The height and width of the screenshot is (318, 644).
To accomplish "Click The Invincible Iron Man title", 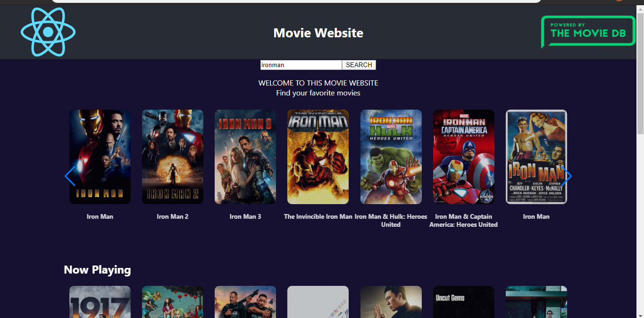I will (318, 217).
